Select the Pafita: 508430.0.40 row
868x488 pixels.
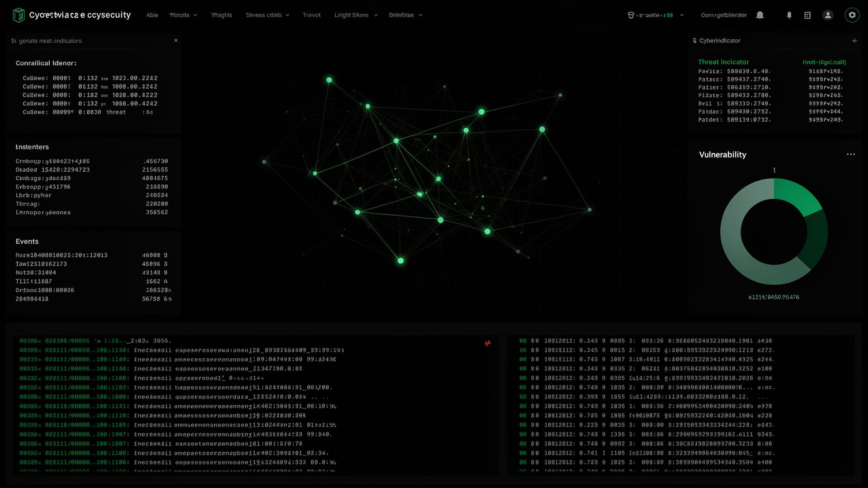click(771, 71)
